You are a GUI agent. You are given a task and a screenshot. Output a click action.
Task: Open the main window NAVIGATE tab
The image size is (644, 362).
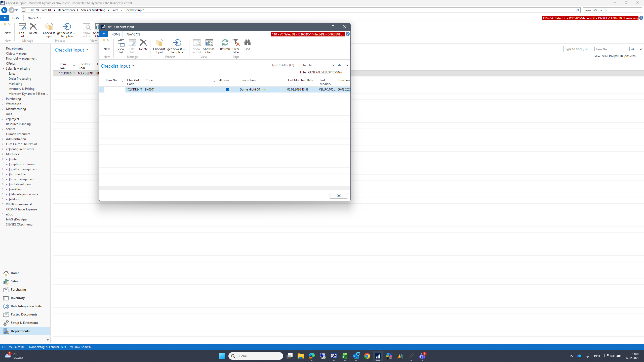click(x=34, y=18)
